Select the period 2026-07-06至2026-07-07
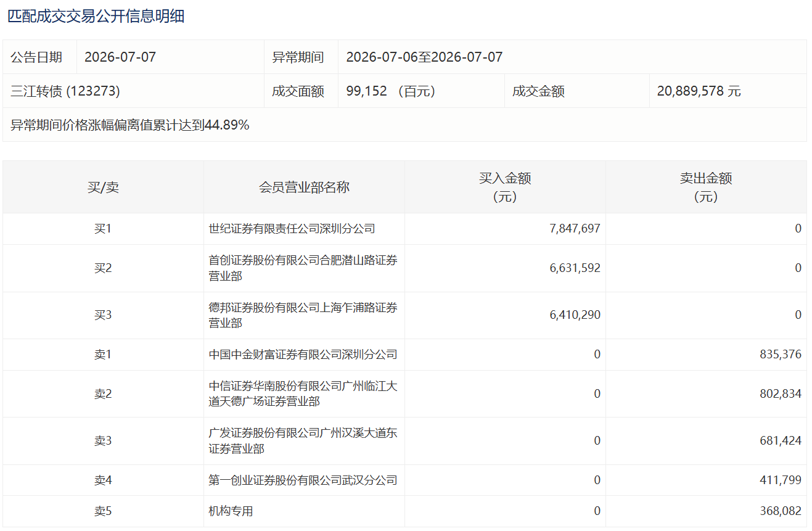This screenshot has height=531, width=812. pyautogui.click(x=424, y=57)
